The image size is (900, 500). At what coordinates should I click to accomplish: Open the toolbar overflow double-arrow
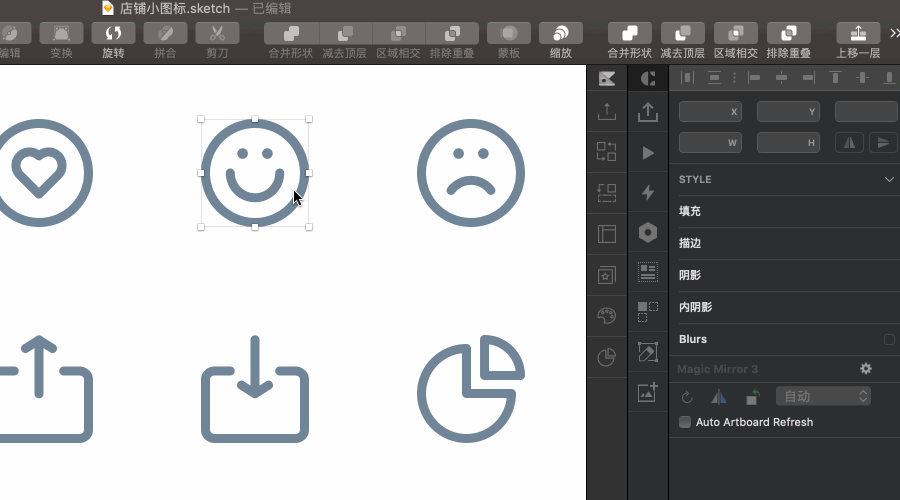coord(894,33)
